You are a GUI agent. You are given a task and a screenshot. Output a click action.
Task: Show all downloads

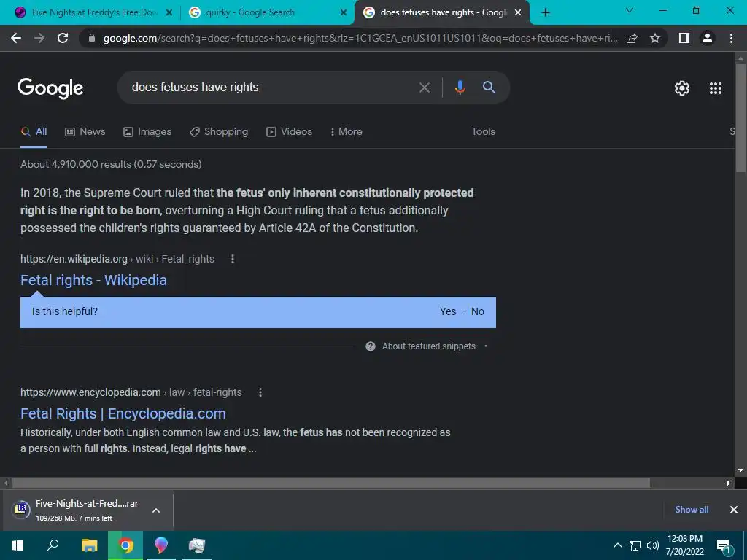click(x=692, y=510)
